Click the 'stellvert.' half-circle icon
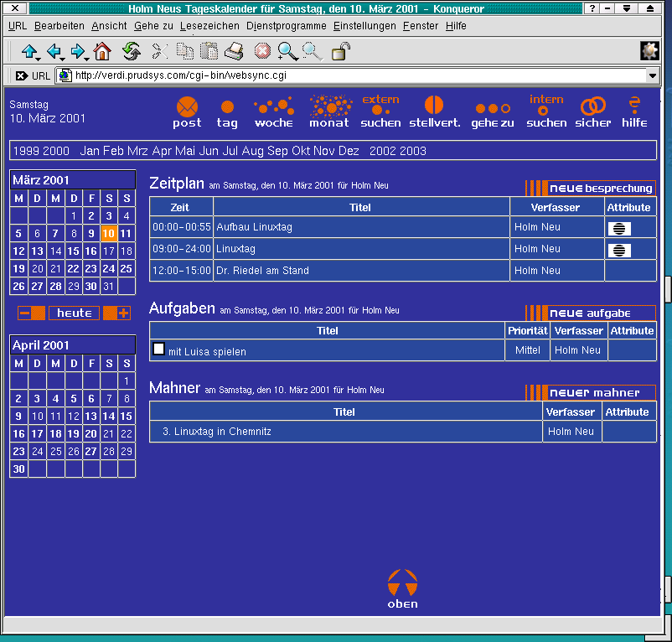This screenshot has height=642, width=672. (434, 106)
